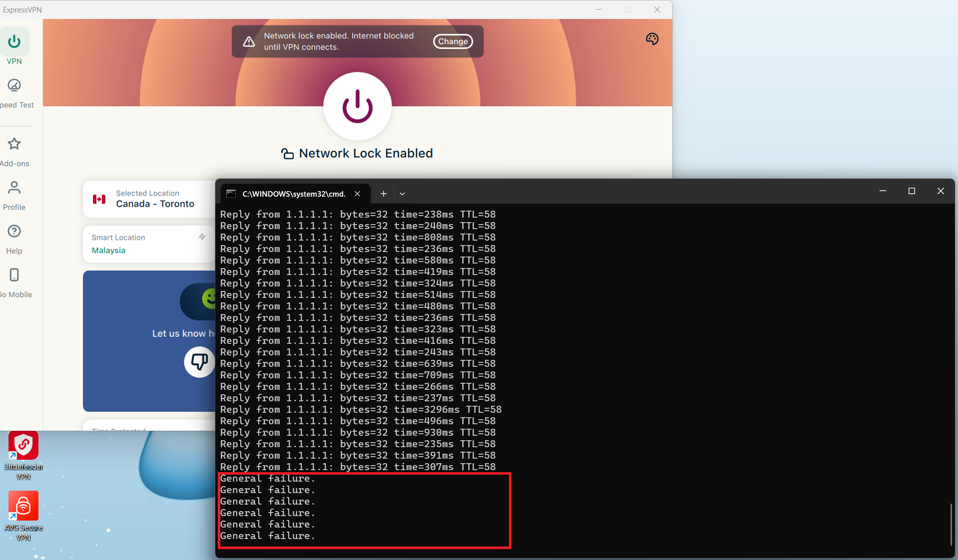Screen dimensions: 958x560
Task: Click the terminal vertical scrollbar thumb
Action: coord(951,525)
